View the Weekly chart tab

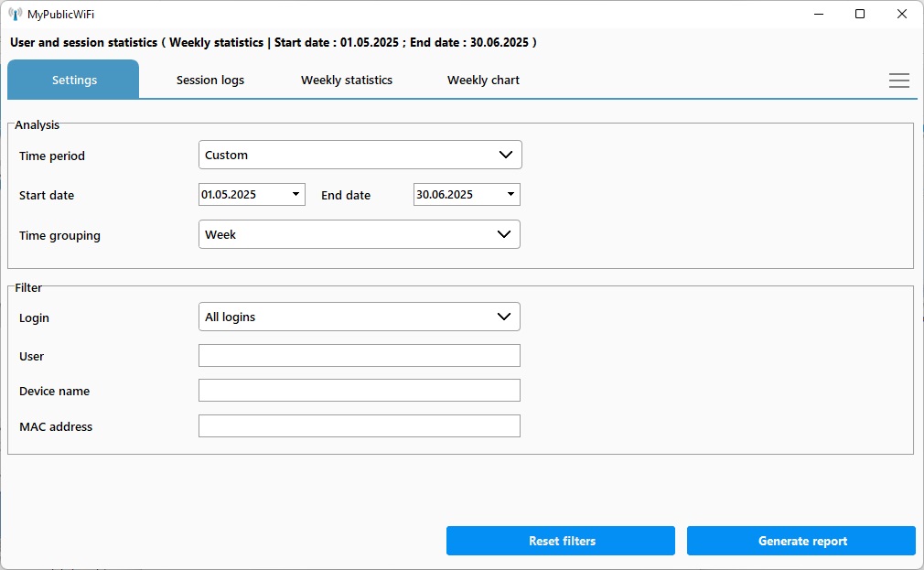pyautogui.click(x=483, y=81)
